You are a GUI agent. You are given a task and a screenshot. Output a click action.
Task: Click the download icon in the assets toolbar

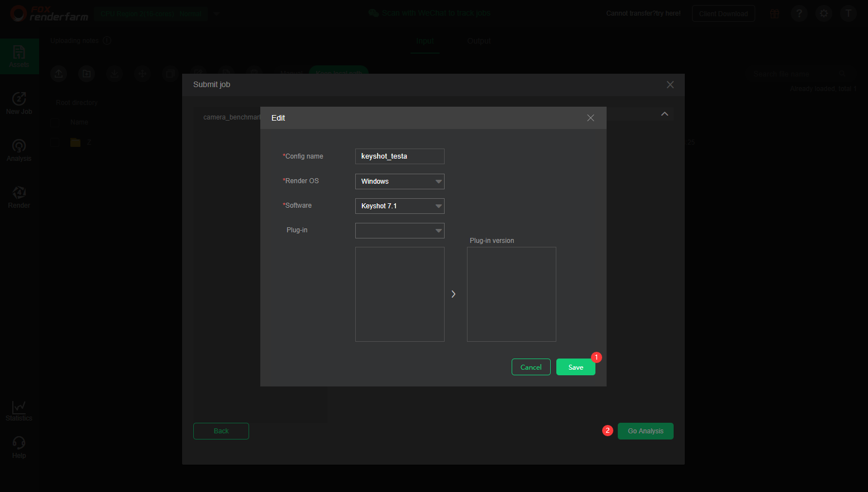tap(115, 73)
